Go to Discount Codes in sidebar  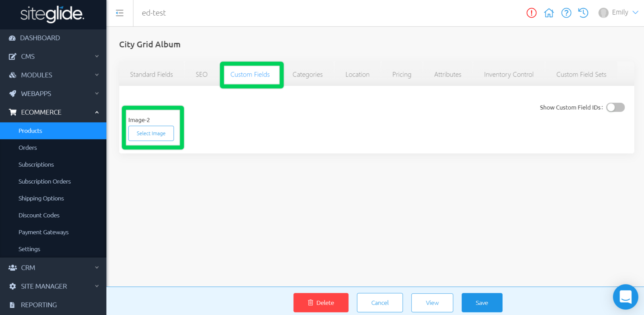pos(39,215)
